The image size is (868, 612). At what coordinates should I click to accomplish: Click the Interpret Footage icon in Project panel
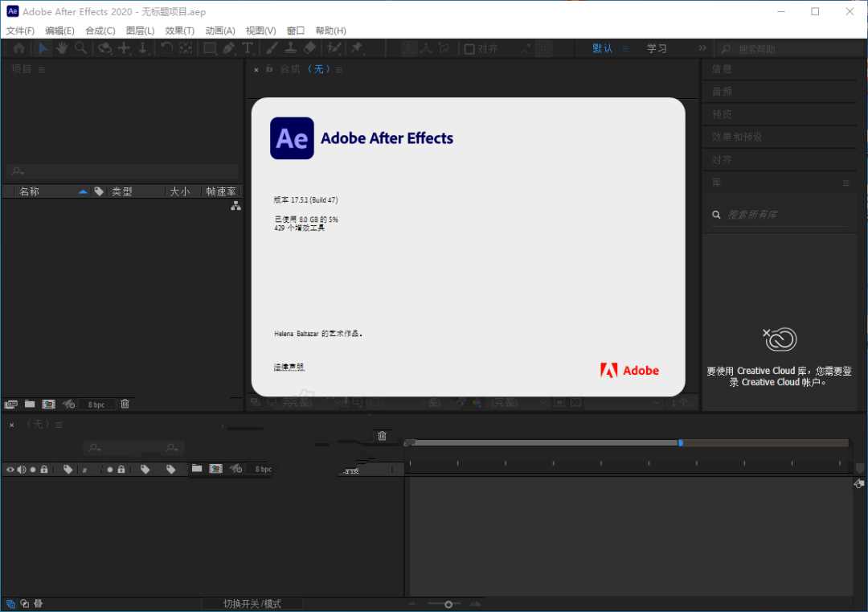[11, 405]
